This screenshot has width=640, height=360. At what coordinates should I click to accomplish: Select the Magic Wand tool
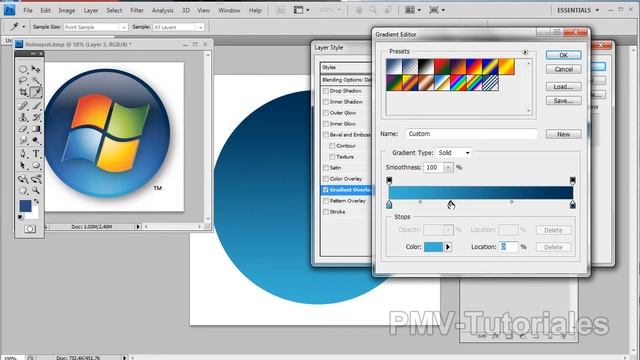tap(36, 81)
